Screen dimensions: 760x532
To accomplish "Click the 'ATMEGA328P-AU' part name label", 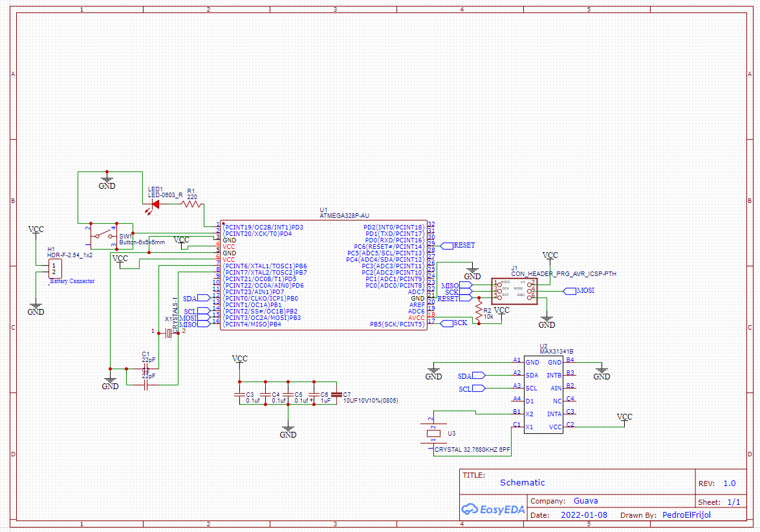I will pos(344,216).
